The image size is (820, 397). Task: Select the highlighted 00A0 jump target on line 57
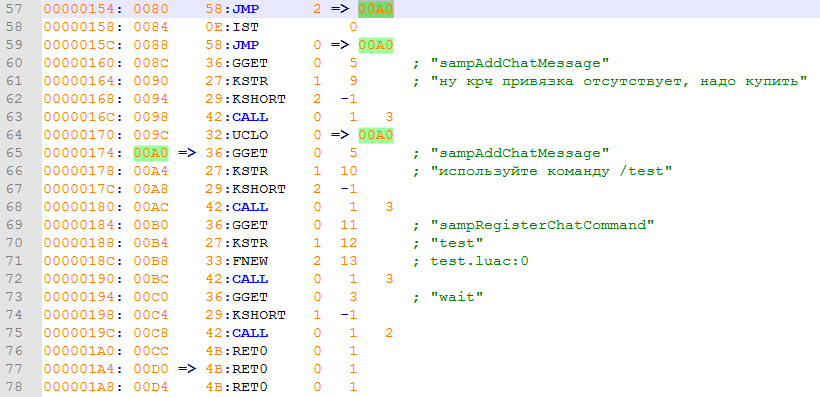375,9
